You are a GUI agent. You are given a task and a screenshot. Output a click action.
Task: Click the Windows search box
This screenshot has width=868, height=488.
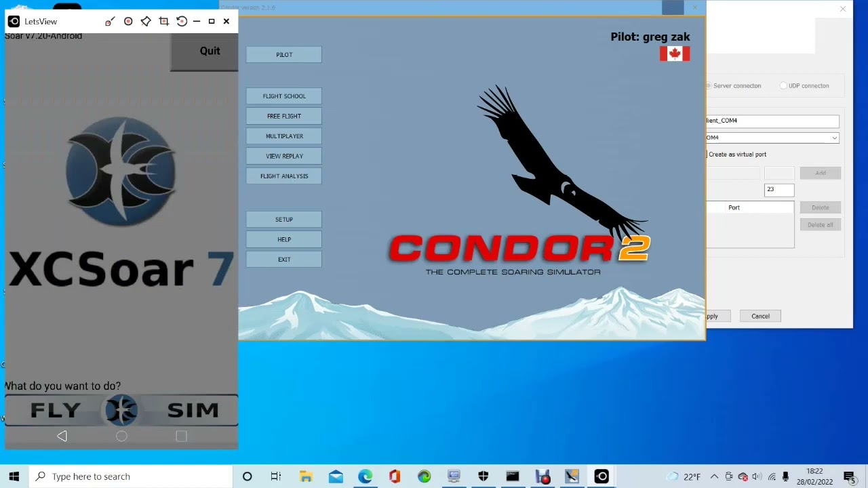click(x=131, y=476)
